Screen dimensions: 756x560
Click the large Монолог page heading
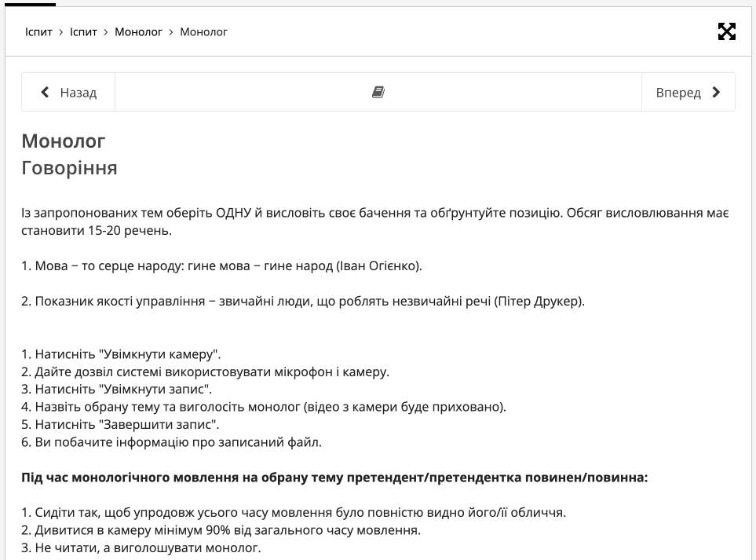tap(64, 141)
